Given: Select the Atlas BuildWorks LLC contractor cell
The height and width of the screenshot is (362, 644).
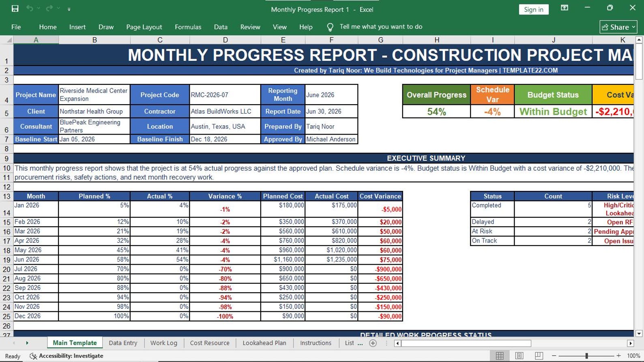Looking at the screenshot, I should 225,111.
